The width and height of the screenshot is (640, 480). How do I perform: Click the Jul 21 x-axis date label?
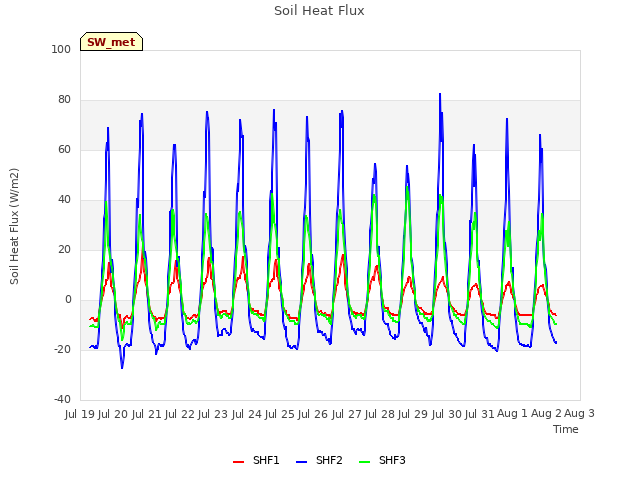pos(146,414)
